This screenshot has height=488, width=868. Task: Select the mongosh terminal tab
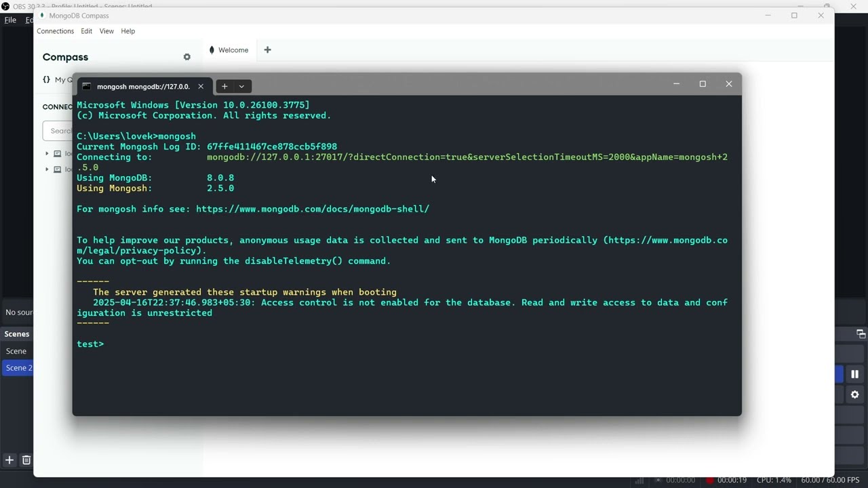143,86
